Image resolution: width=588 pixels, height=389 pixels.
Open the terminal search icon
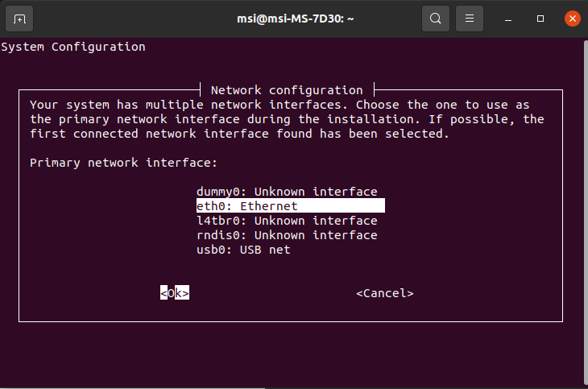click(436, 19)
